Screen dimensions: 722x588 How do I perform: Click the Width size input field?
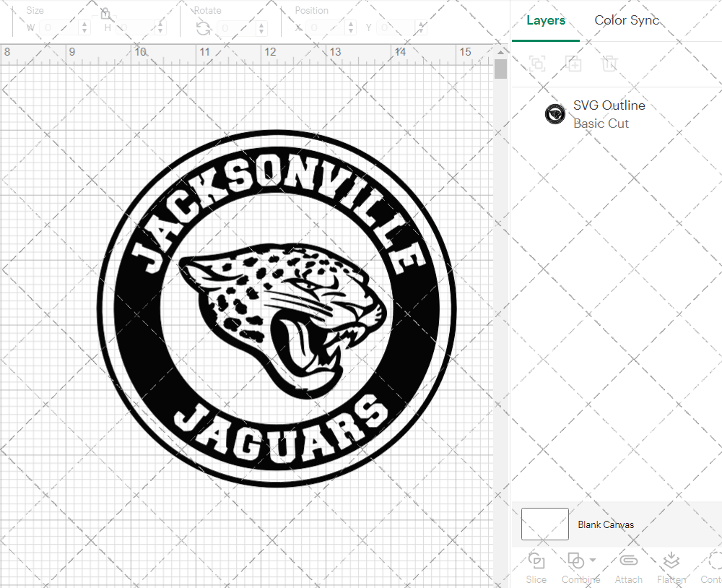point(59,28)
